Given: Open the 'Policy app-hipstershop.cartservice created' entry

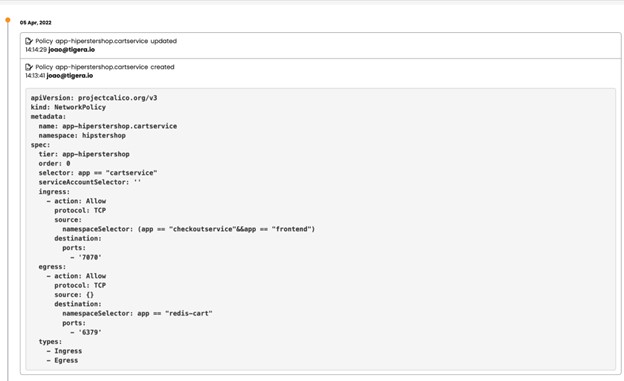Looking at the screenshot, I should pos(105,67).
